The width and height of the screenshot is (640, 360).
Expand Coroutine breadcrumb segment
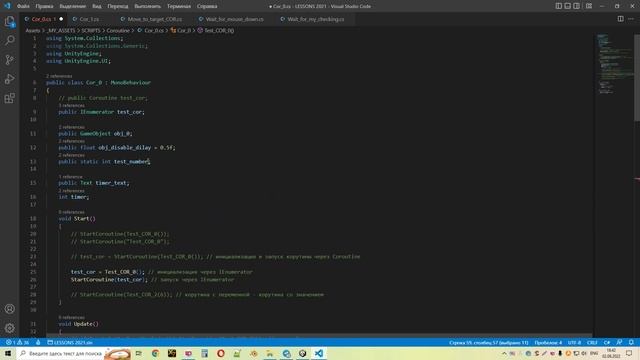(118, 30)
